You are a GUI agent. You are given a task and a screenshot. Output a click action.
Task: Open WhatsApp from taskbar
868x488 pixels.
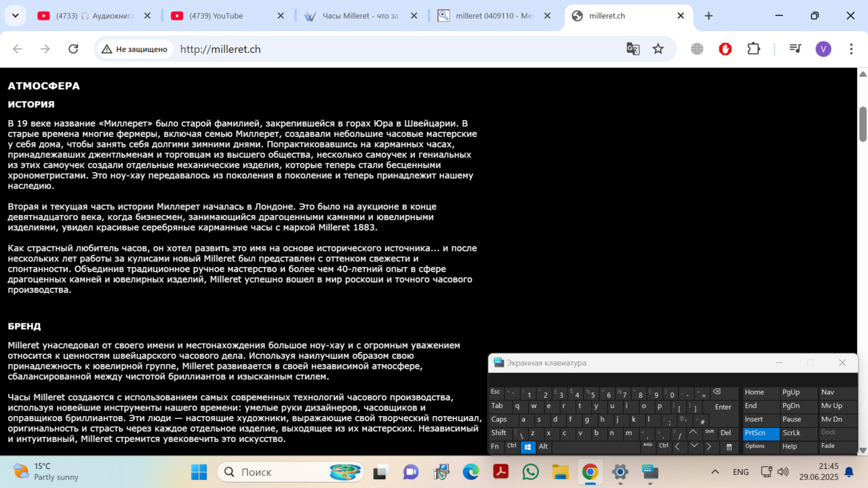[x=531, y=472]
